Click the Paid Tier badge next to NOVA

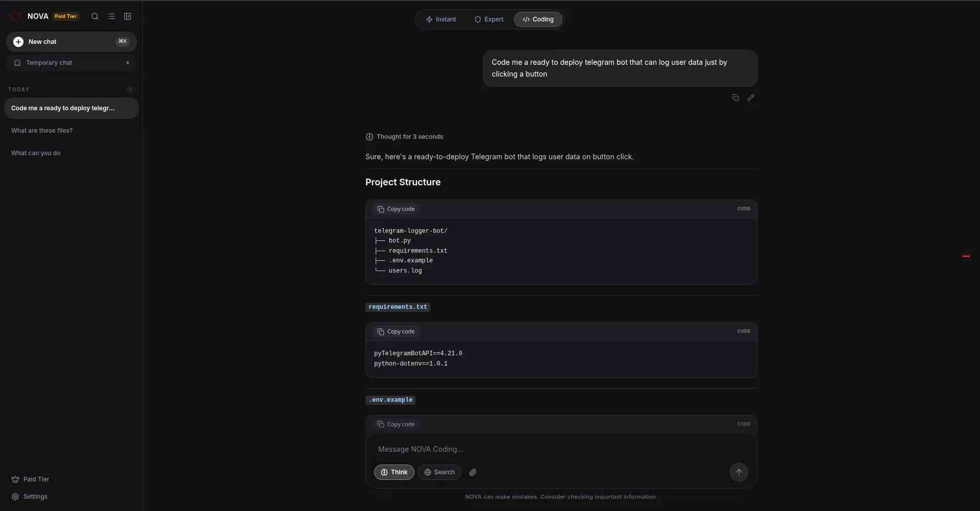tap(66, 16)
